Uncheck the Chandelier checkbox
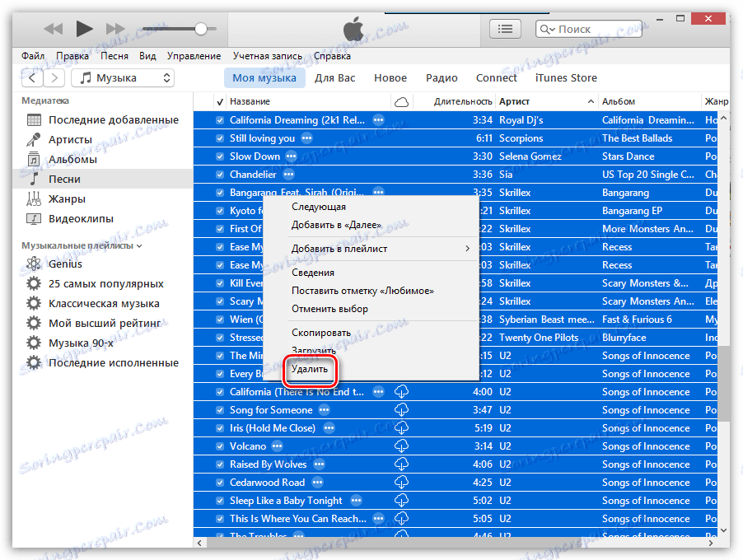743x560 pixels. (220, 175)
